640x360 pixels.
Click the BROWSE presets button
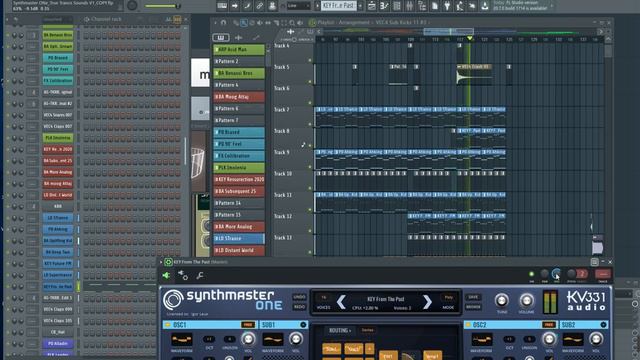pos(473,307)
